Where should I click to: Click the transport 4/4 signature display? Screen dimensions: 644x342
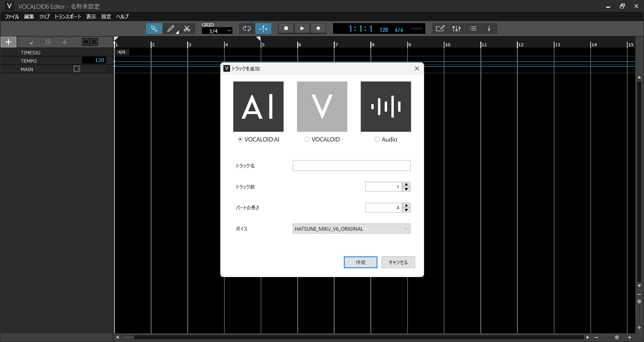coord(399,30)
